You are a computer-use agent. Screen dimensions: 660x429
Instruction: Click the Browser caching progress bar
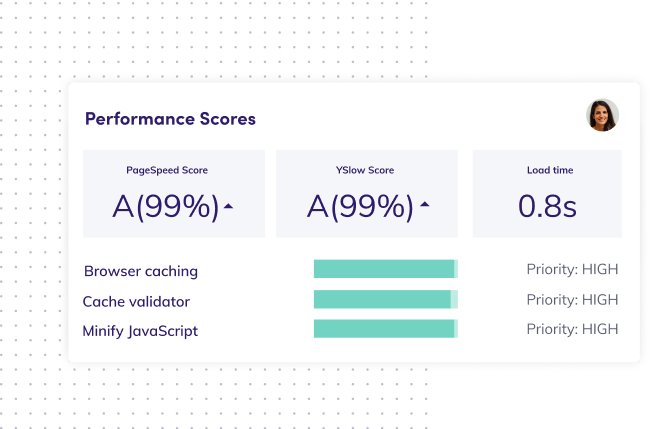click(x=385, y=269)
